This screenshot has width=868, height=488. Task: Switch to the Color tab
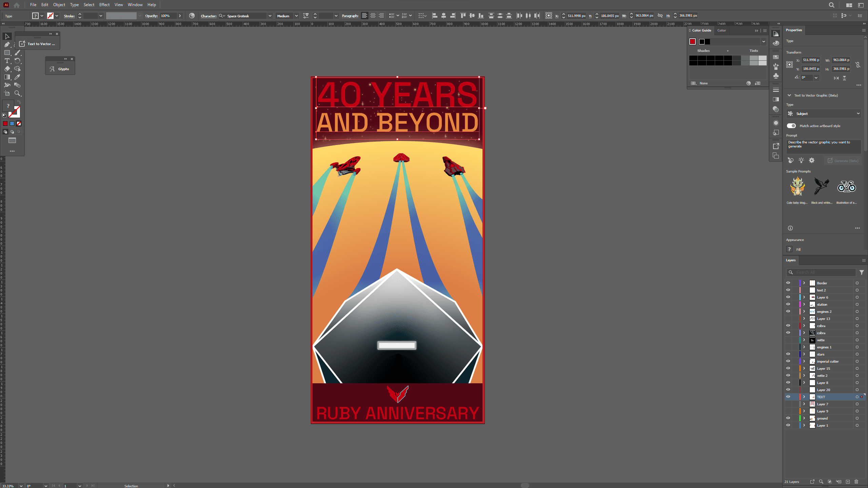[722, 30]
